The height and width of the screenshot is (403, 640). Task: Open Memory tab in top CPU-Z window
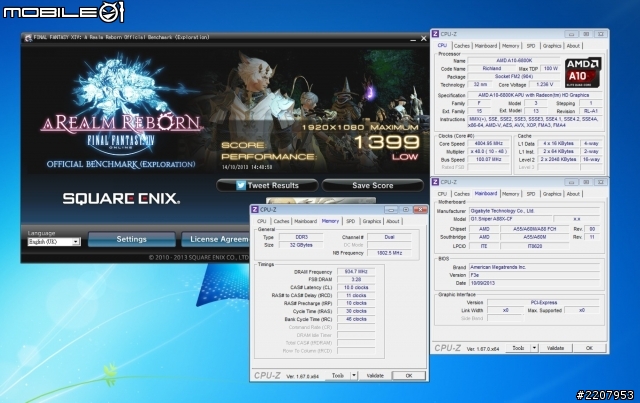511,46
